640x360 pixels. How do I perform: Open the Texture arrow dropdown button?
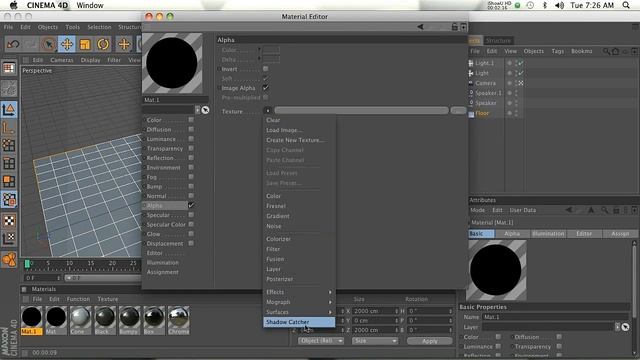tap(267, 111)
